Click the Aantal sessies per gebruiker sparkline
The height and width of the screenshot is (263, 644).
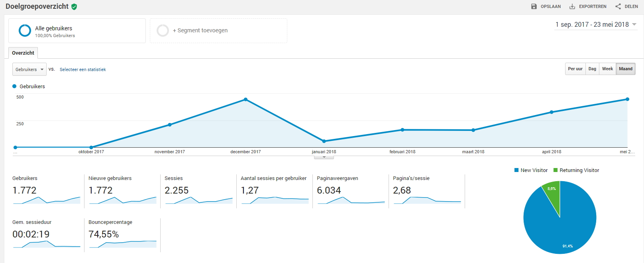pos(275,200)
